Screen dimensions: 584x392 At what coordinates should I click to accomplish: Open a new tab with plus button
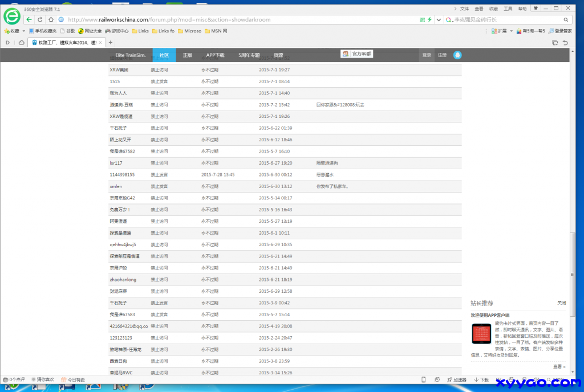pos(111,43)
